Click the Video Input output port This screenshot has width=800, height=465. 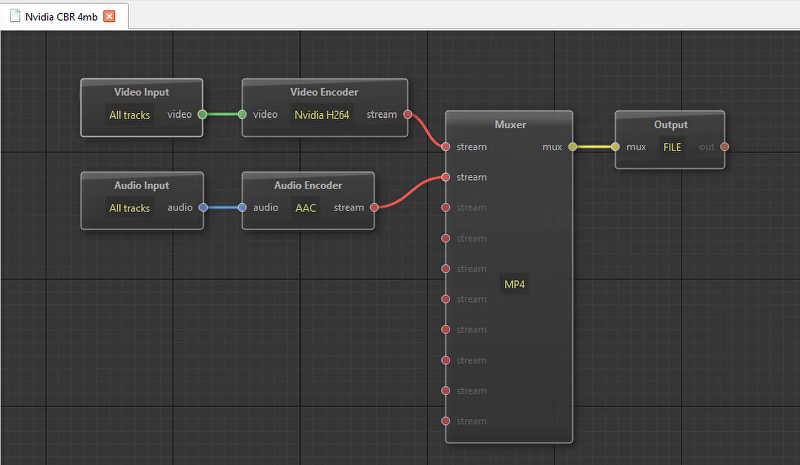pyautogui.click(x=203, y=115)
